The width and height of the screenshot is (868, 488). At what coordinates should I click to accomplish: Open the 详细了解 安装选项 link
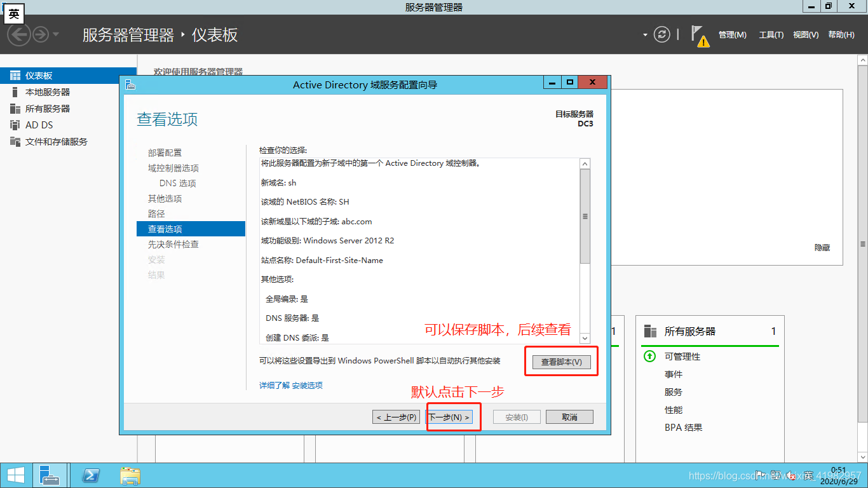point(291,385)
